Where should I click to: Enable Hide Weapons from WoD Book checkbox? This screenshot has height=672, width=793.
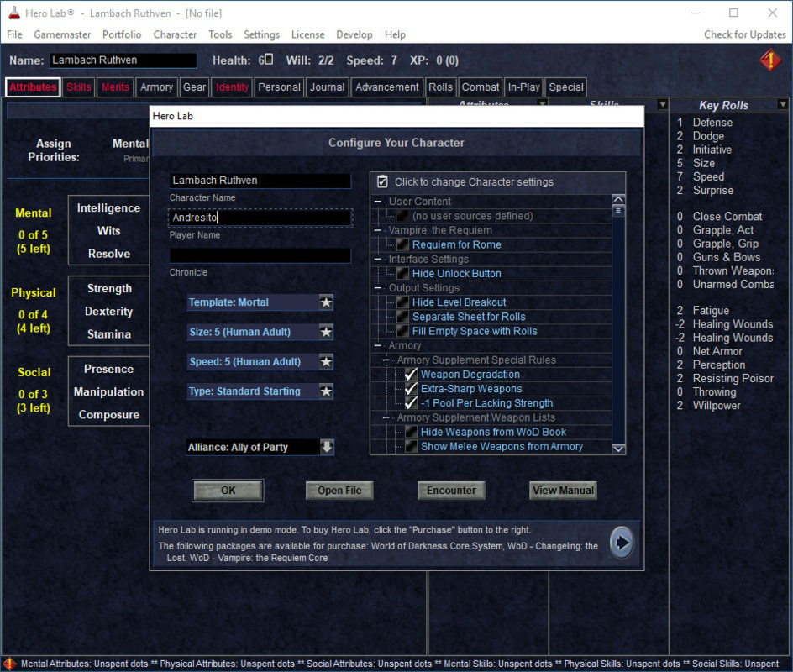[411, 433]
